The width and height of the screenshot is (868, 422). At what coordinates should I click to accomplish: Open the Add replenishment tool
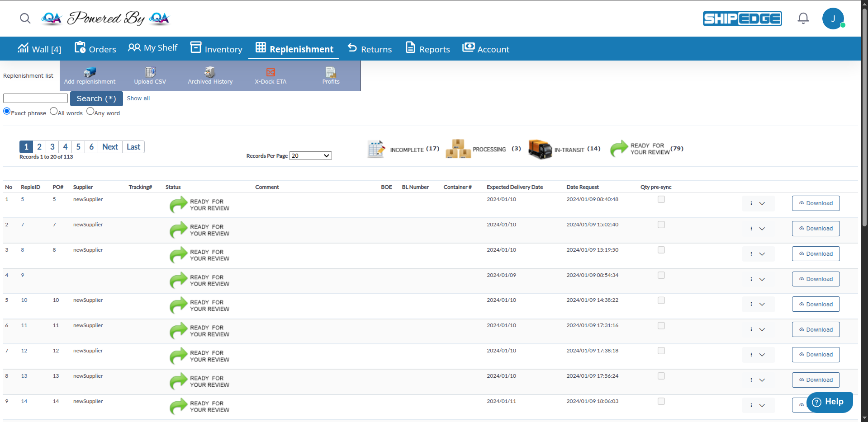coord(89,75)
